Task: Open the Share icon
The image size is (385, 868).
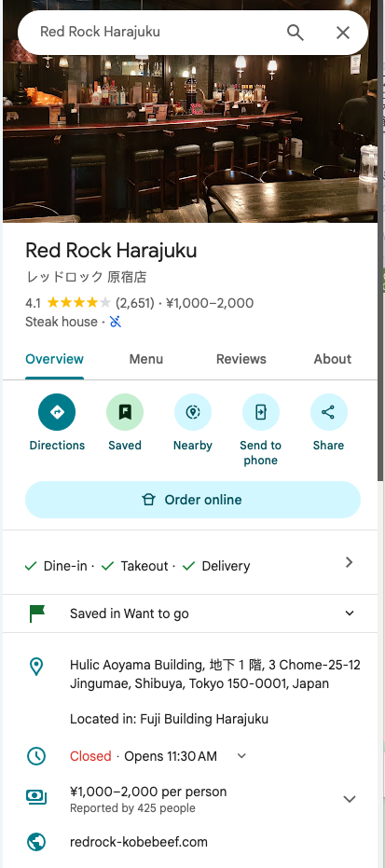Action: point(328,412)
